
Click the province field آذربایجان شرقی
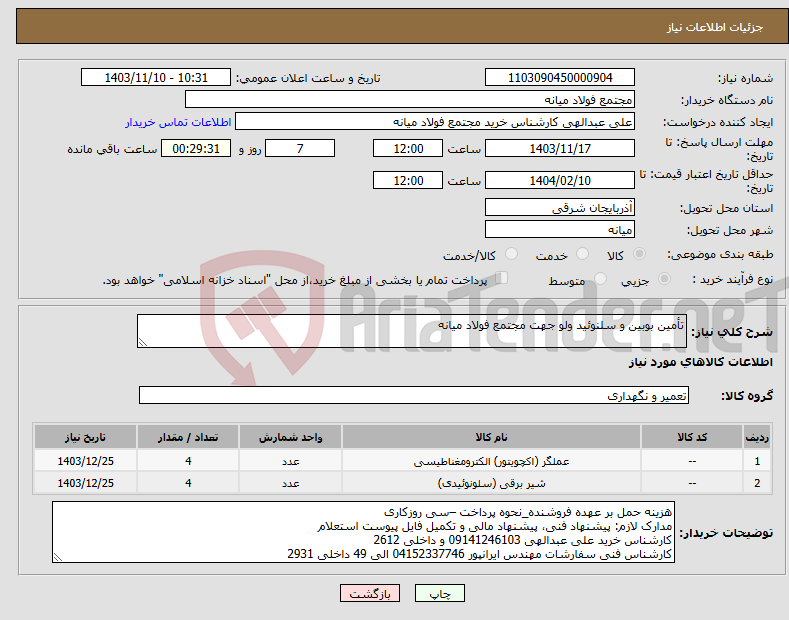[560, 207]
